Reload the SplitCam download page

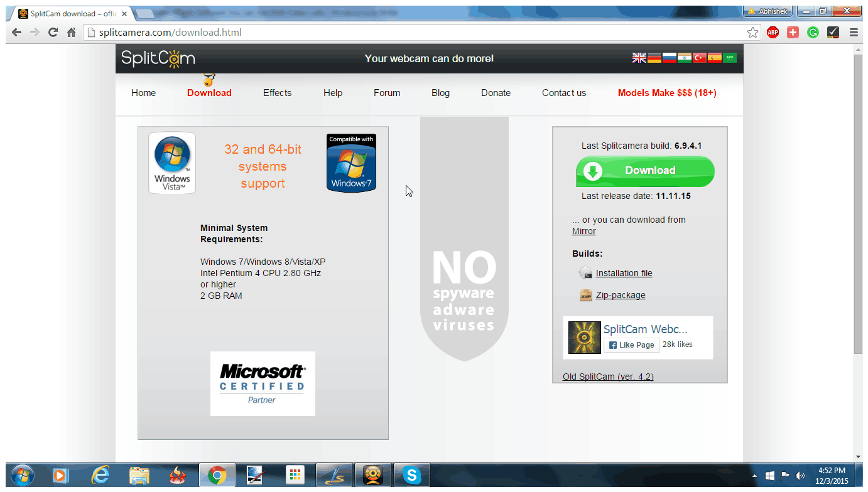tap(53, 33)
